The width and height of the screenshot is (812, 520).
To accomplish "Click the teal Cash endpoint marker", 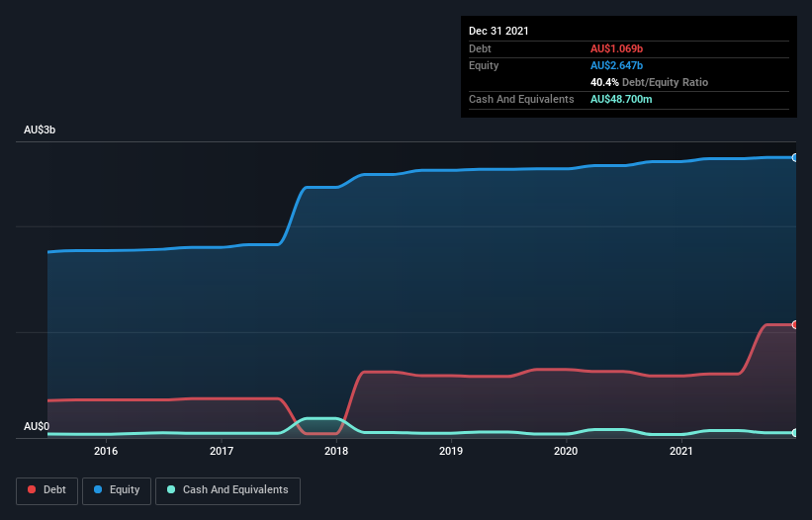I will click(x=795, y=433).
